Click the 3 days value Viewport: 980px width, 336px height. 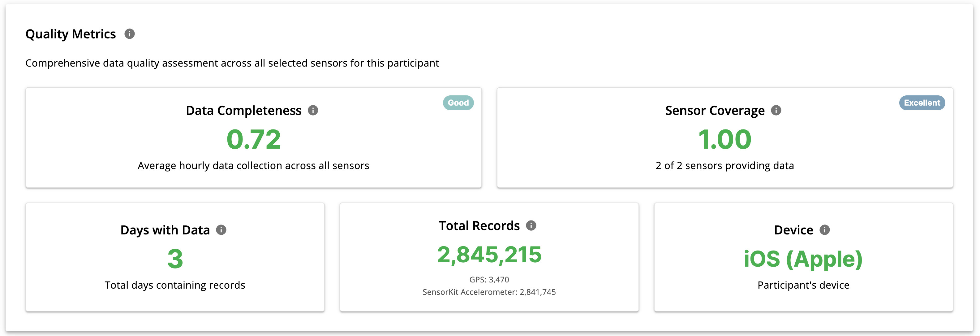click(x=175, y=259)
